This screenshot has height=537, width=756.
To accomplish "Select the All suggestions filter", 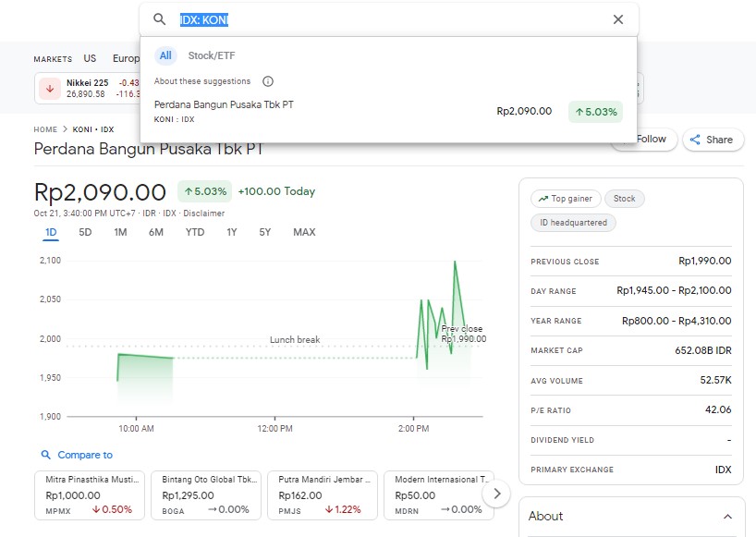I will [165, 55].
